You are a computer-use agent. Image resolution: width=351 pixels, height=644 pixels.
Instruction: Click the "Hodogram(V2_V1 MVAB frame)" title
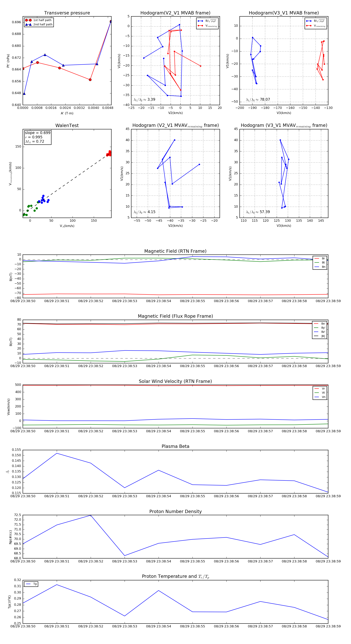pos(175,13)
